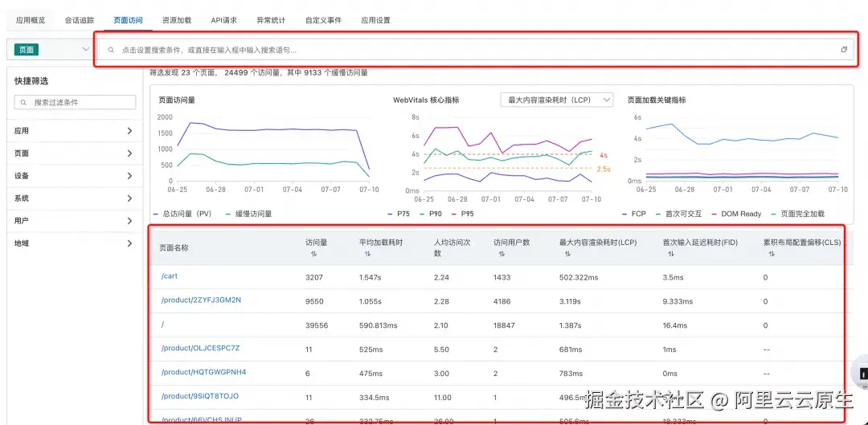
Task: Expand the 页面 filter group
Action: pyautogui.click(x=75, y=153)
